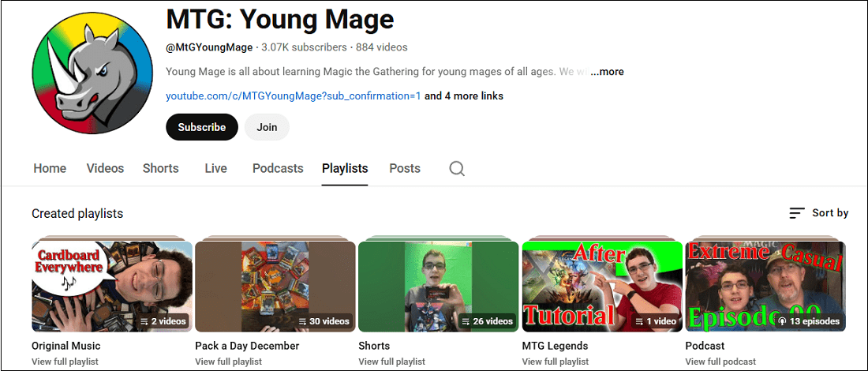
Task: Click the Original Music title
Action: click(x=65, y=346)
